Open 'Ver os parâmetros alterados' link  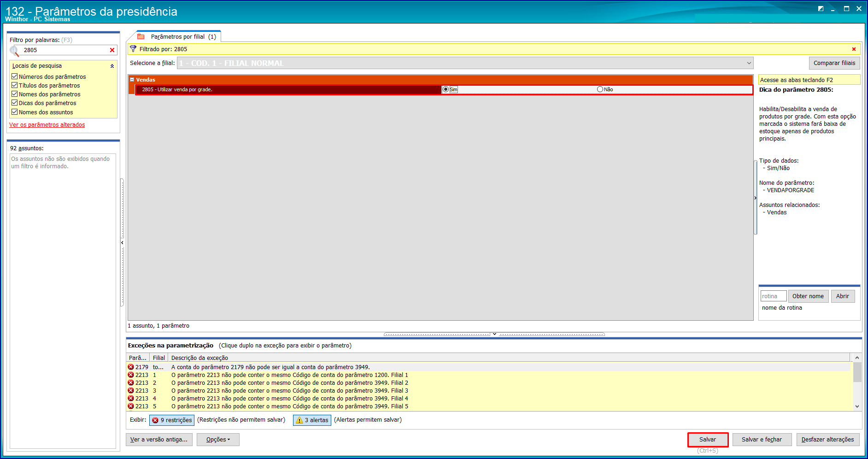47,125
